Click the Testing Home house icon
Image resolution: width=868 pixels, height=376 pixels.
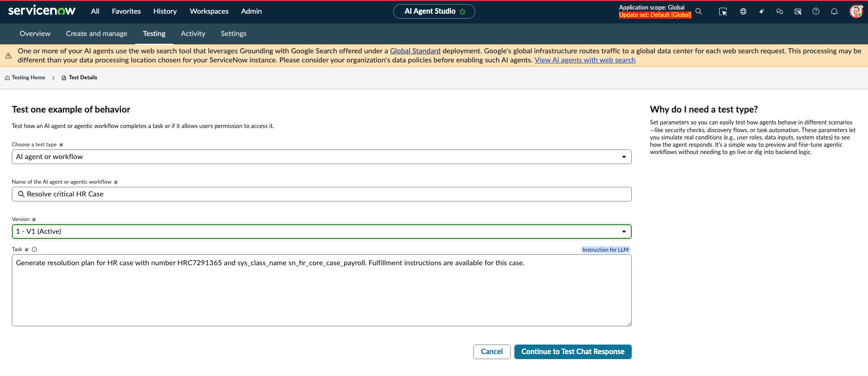click(7, 78)
